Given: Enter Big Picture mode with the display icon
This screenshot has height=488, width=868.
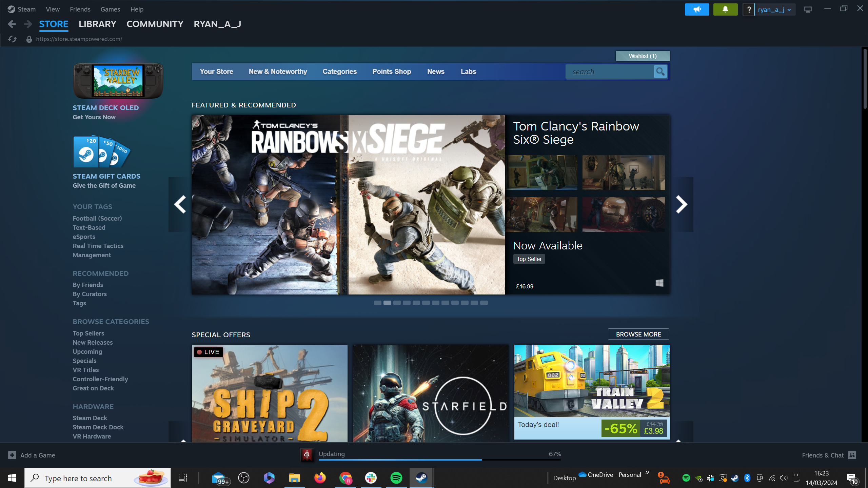Looking at the screenshot, I should point(808,9).
